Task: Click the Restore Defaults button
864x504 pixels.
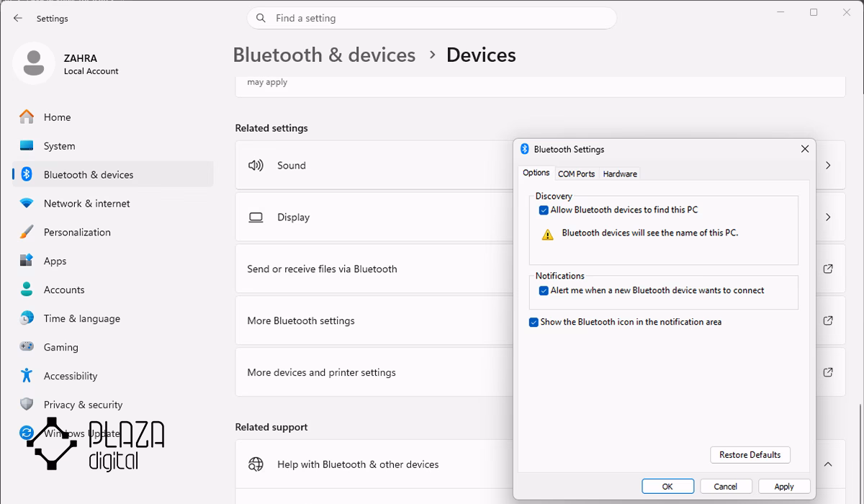Action: 750,455
